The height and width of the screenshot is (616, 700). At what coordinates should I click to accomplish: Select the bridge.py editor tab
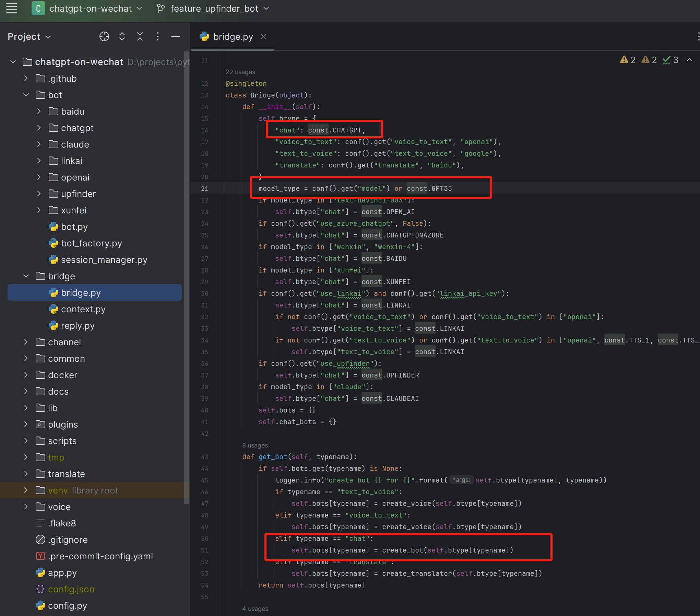[x=233, y=37]
